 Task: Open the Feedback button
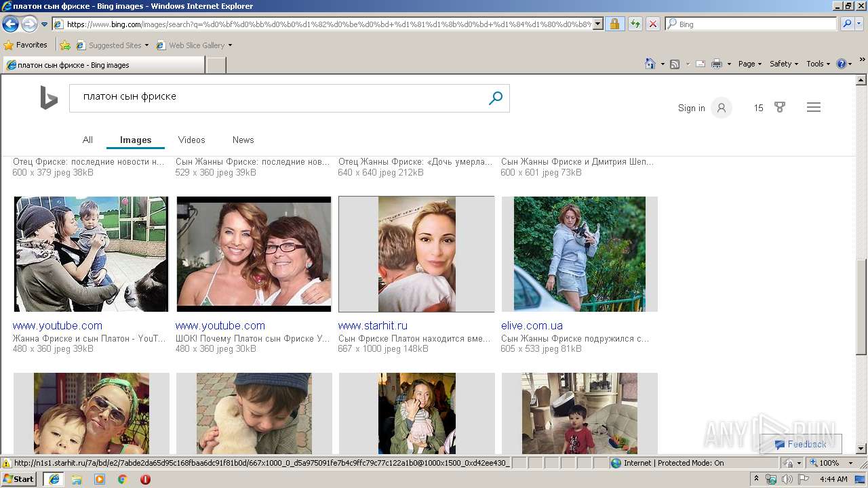click(800, 444)
